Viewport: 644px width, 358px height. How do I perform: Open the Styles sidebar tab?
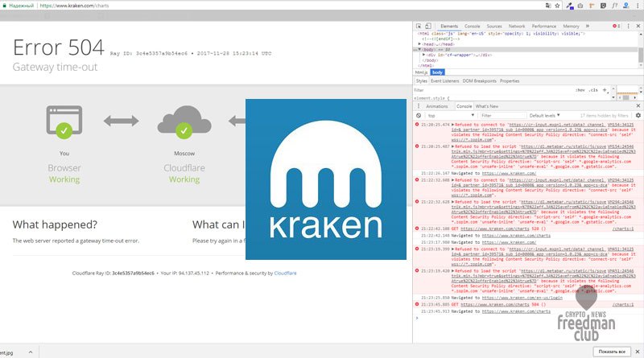coord(421,81)
